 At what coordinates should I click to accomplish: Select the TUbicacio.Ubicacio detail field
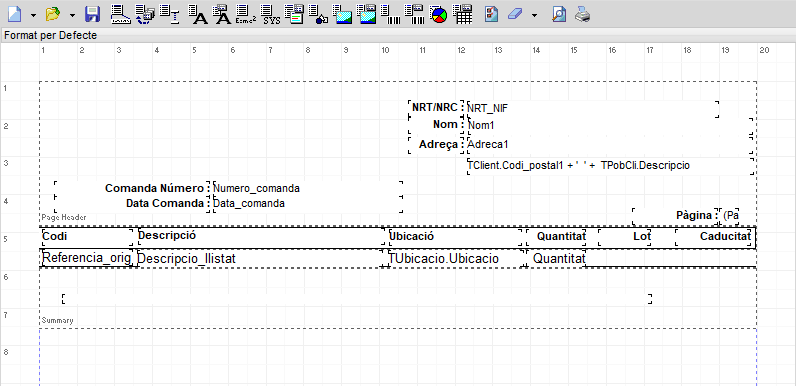pos(455,259)
